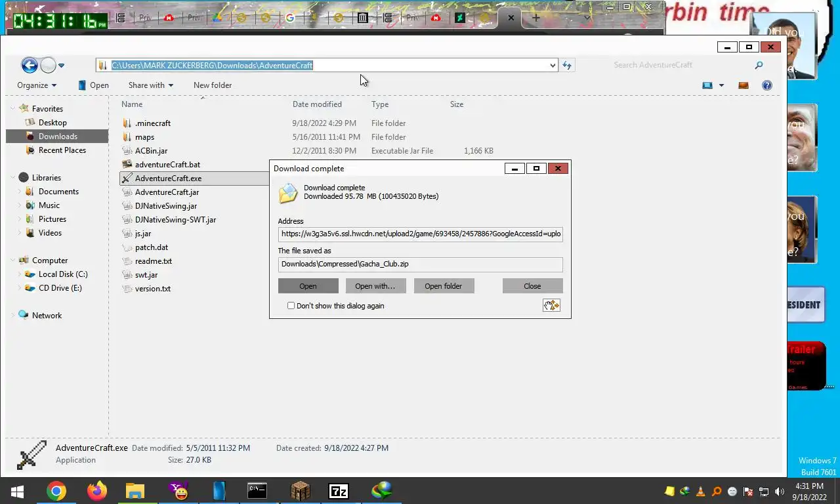Click the Explorer help question mark icon
This screenshot has height=504, width=840.
pyautogui.click(x=766, y=85)
